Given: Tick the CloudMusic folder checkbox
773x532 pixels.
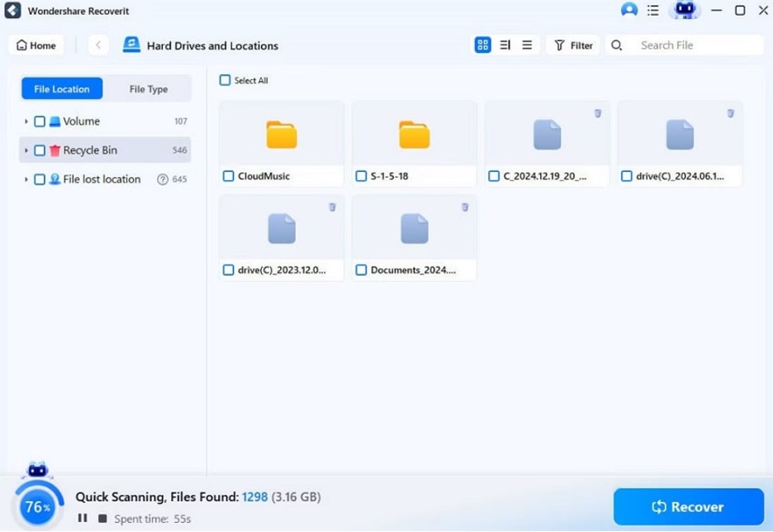Looking at the screenshot, I should tap(228, 176).
